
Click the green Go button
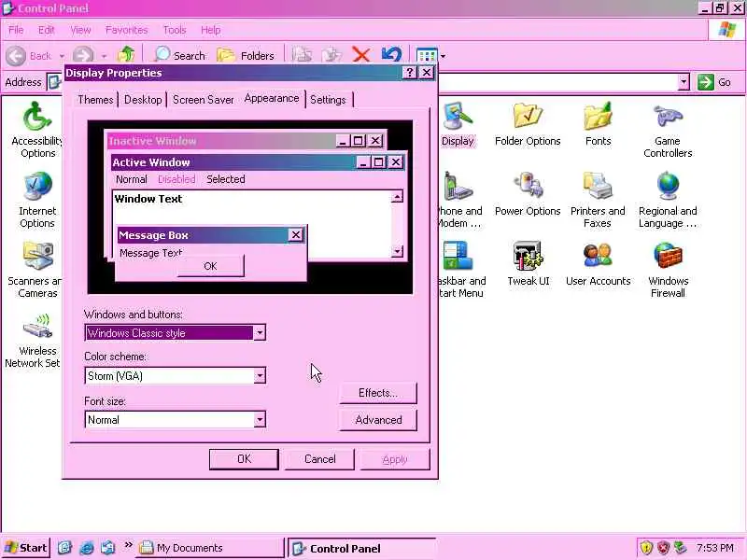[x=714, y=82]
